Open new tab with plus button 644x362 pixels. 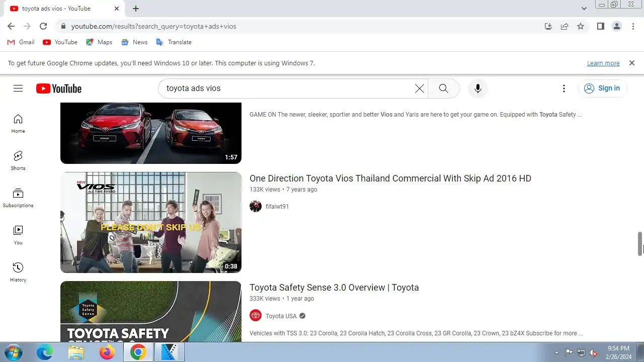pos(136,9)
